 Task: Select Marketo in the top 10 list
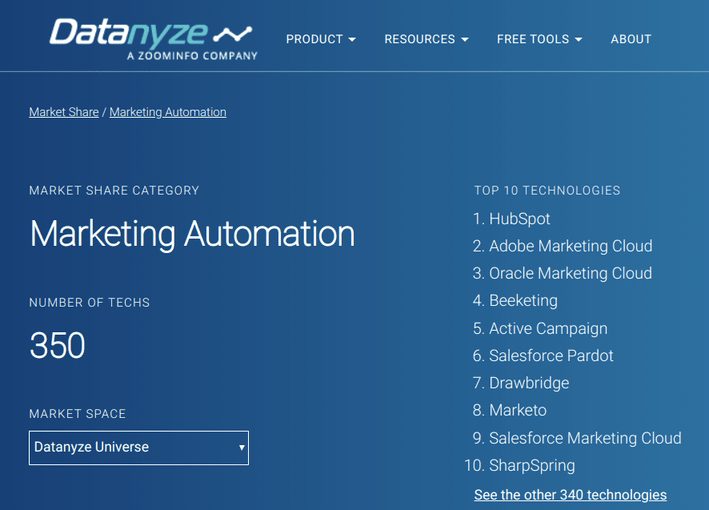click(518, 411)
